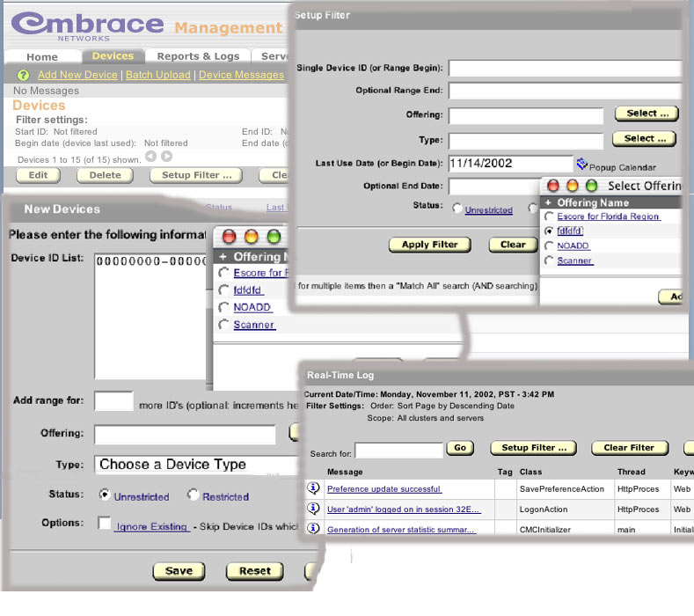Click Clear button in Setup Filter
Screen dimensions: 694x616
(x=513, y=245)
